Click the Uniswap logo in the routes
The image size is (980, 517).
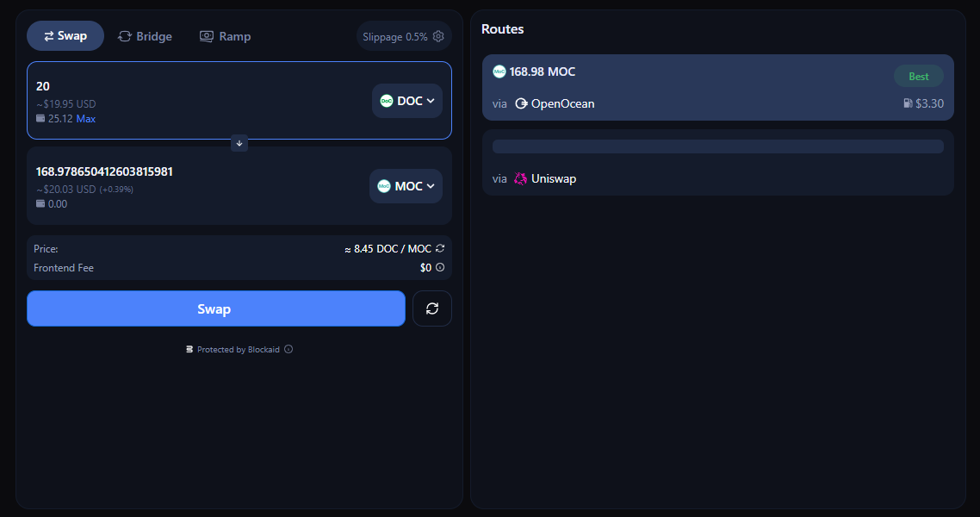click(520, 179)
